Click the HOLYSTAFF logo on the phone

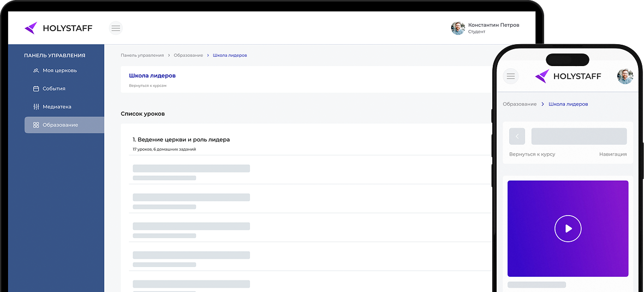(568, 76)
